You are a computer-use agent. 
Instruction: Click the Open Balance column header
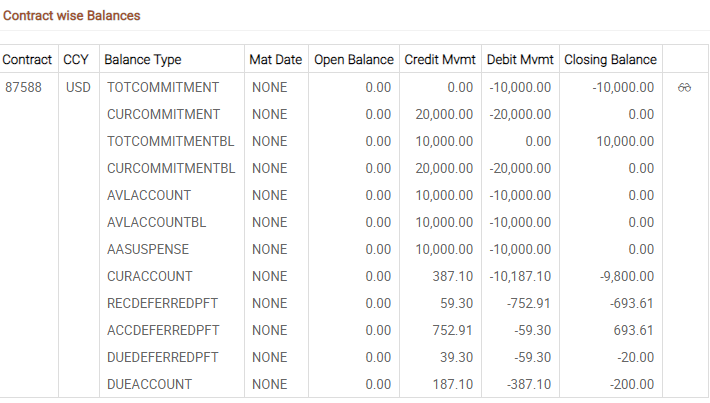[352, 60]
